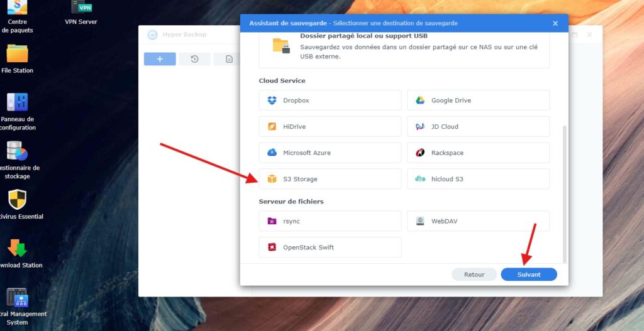Select hicloud S3 destination
Image resolution: width=644 pixels, height=331 pixels.
479,179
